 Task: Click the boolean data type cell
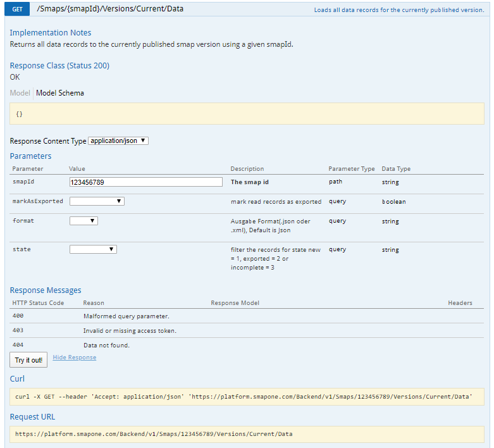tap(394, 201)
